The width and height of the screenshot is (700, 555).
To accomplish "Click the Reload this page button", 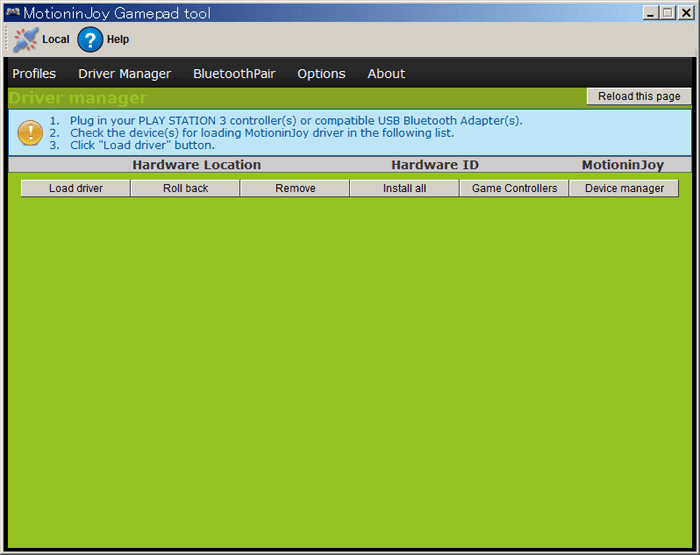I will 639,96.
